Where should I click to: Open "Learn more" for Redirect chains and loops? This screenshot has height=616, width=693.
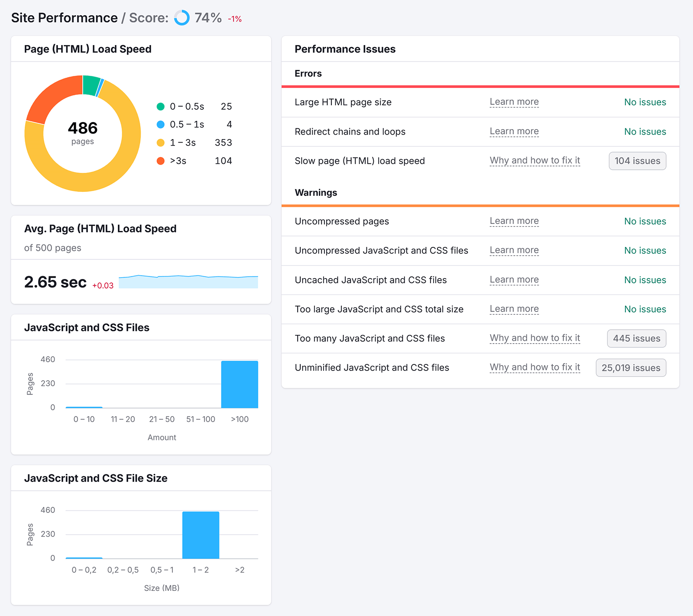pyautogui.click(x=514, y=131)
